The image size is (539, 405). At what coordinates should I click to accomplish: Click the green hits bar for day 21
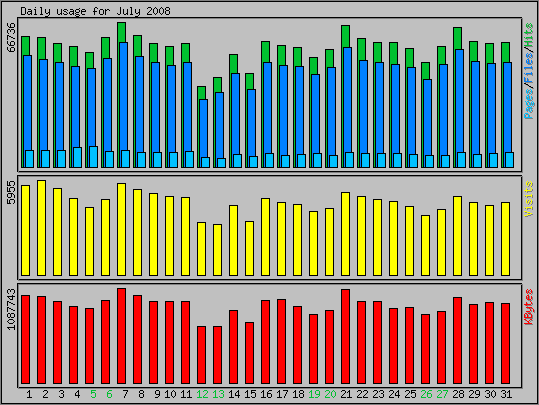click(x=345, y=36)
